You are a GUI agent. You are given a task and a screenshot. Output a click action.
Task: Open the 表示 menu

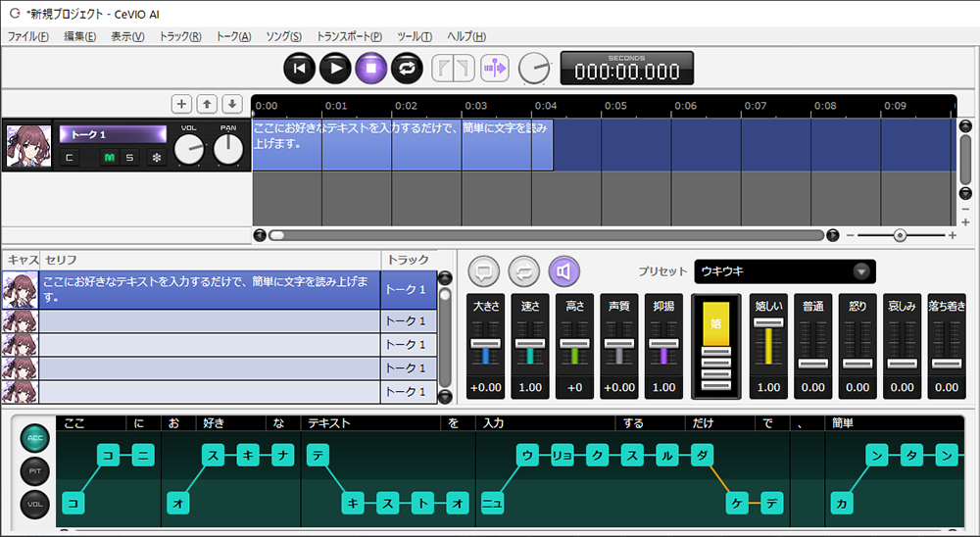click(127, 36)
